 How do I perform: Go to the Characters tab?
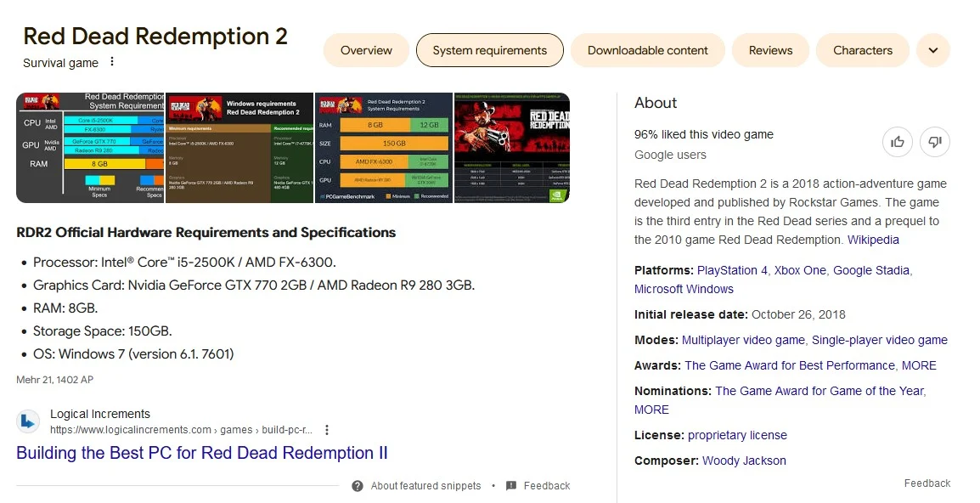[863, 50]
